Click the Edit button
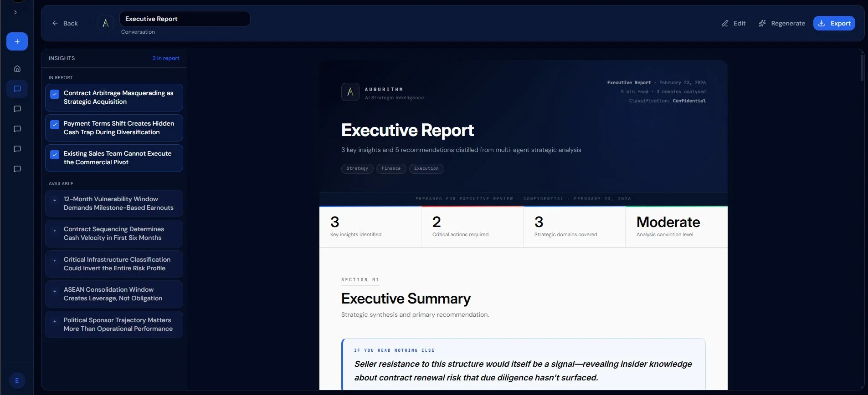This screenshot has width=868, height=395. pos(734,23)
